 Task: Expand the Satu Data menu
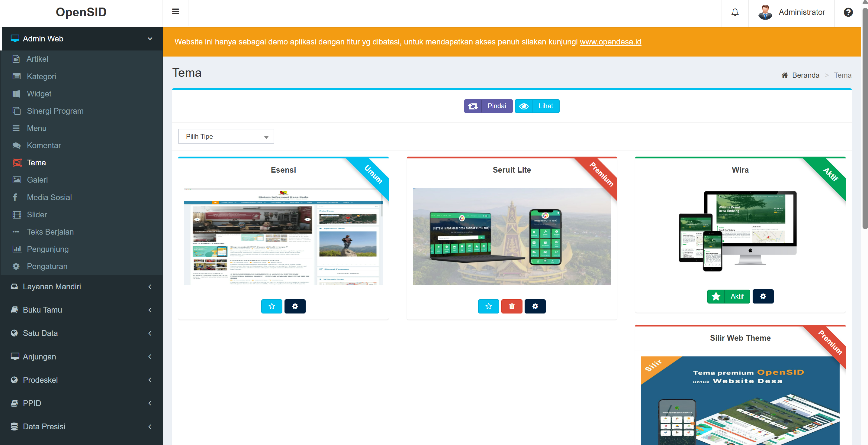coord(82,333)
